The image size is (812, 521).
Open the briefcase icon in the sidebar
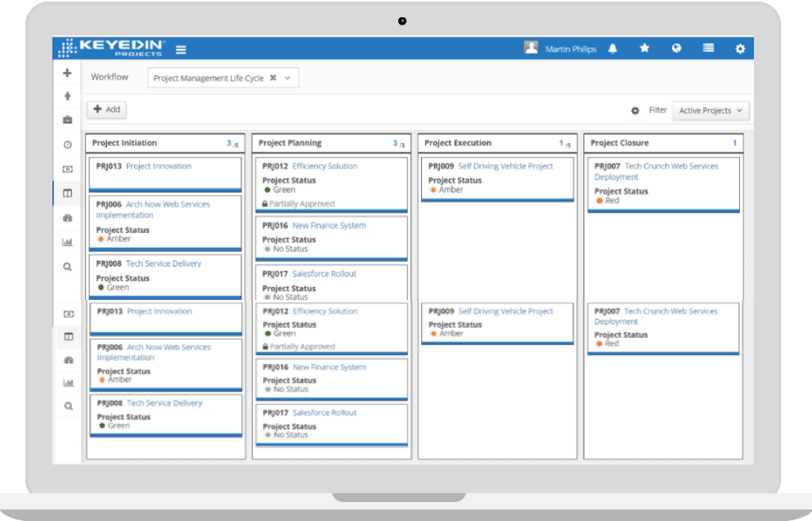[67, 119]
